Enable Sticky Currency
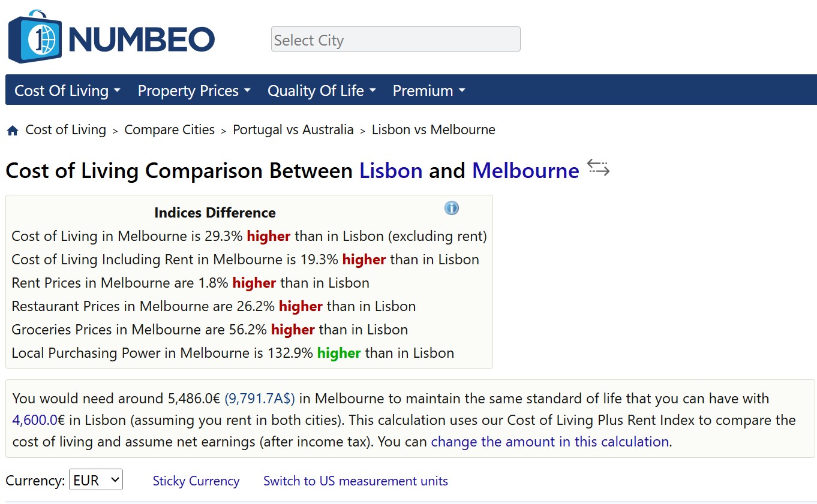Image resolution: width=817 pixels, height=504 pixels. [x=196, y=481]
